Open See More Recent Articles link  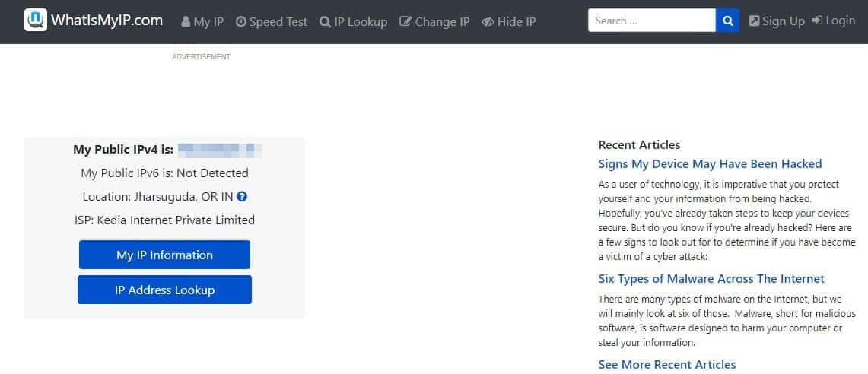coord(667,365)
